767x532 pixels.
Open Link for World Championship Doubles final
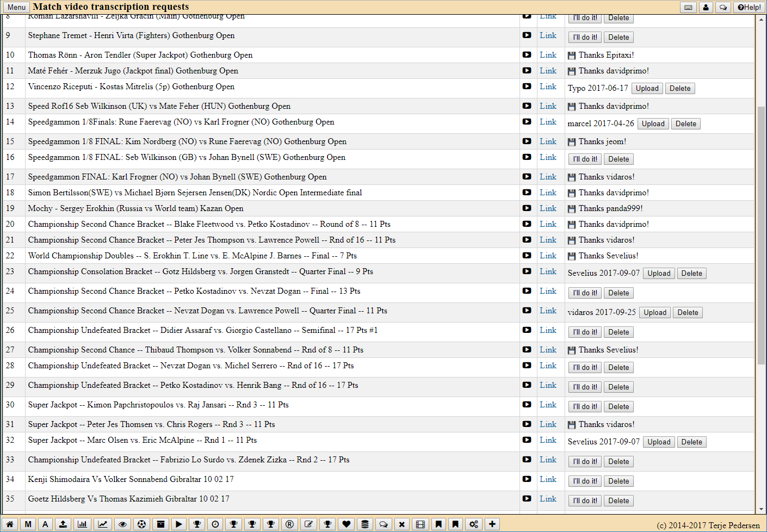tap(548, 256)
